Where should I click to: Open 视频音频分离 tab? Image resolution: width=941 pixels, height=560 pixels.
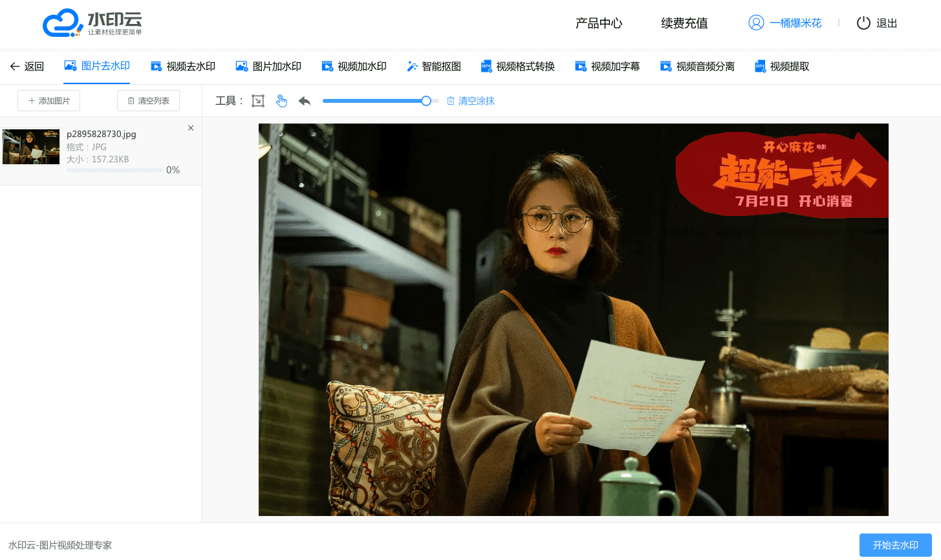point(697,66)
